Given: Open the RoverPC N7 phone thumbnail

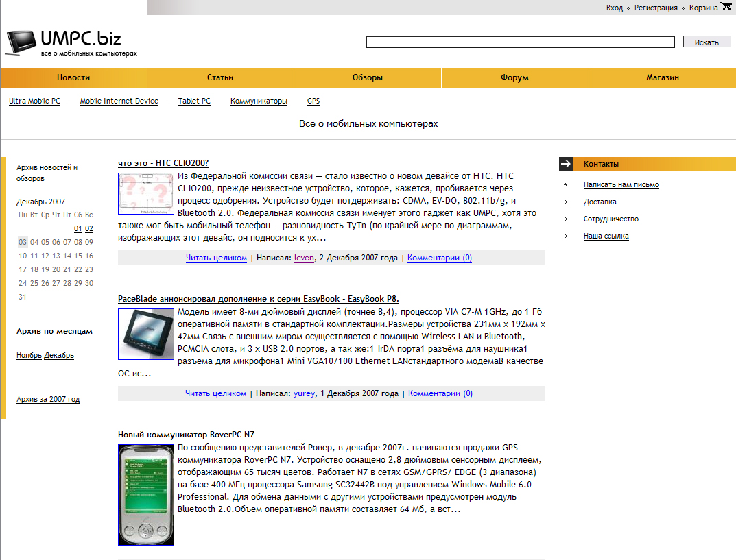Looking at the screenshot, I should [145, 494].
